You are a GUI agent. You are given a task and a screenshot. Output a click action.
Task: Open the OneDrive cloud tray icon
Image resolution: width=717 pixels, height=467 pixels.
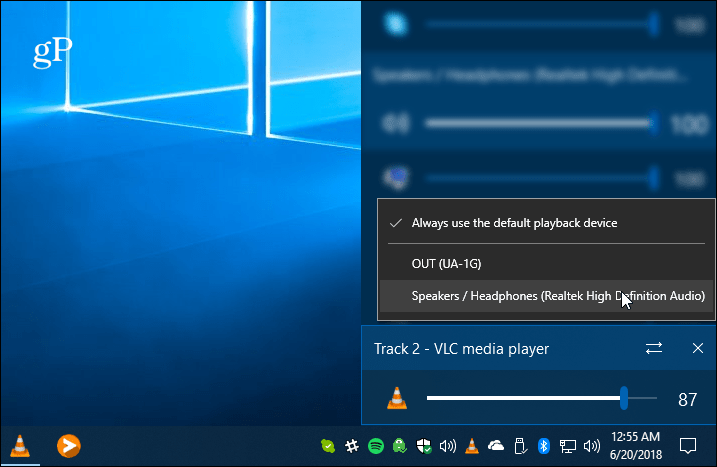point(496,446)
